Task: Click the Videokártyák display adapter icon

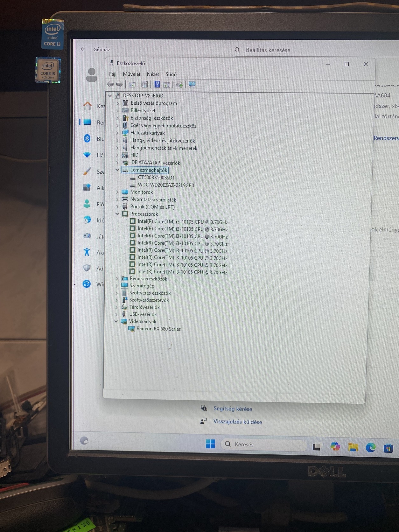Action: 124,321
